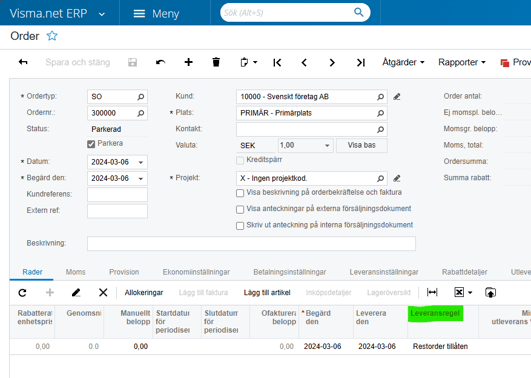
Task: Open the lookup for Ordernr.
Action: pyautogui.click(x=141, y=113)
